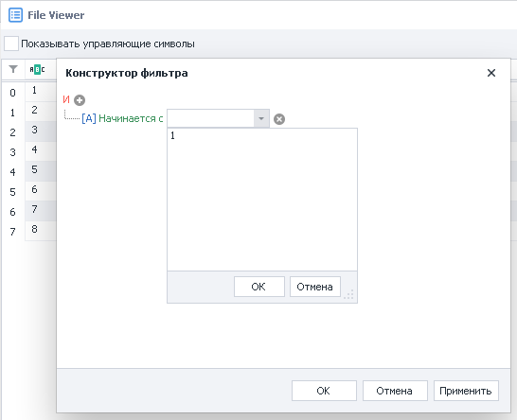Click OK in the value popup editor
Viewport: 517px width, 420px height.
point(259,287)
